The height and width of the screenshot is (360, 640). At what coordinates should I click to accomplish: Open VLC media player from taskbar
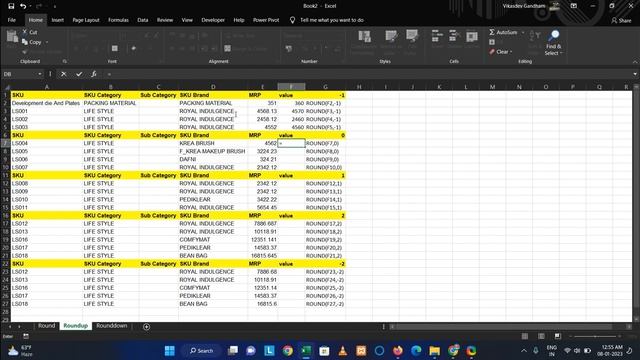click(343, 351)
